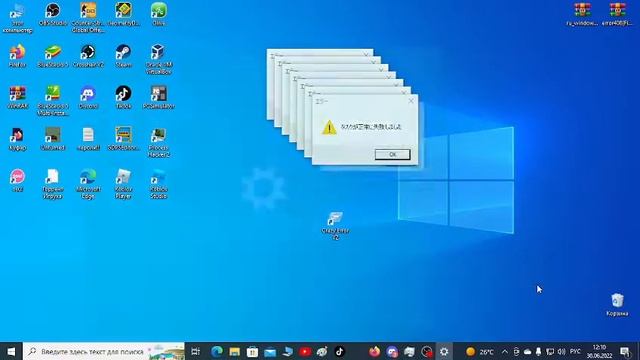Click the front dialog's error message text
640x360 pixels.
point(371,127)
